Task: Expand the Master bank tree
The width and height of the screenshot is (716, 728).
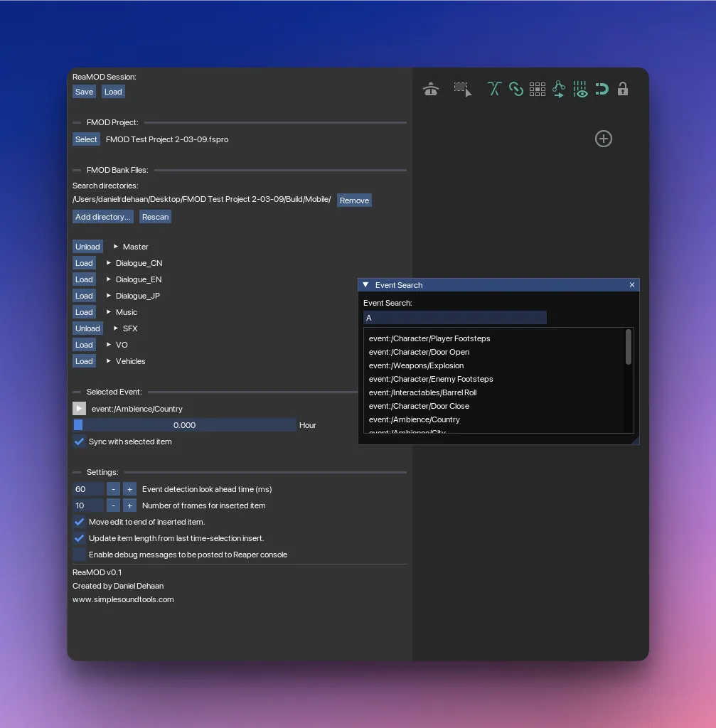Action: tap(116, 247)
